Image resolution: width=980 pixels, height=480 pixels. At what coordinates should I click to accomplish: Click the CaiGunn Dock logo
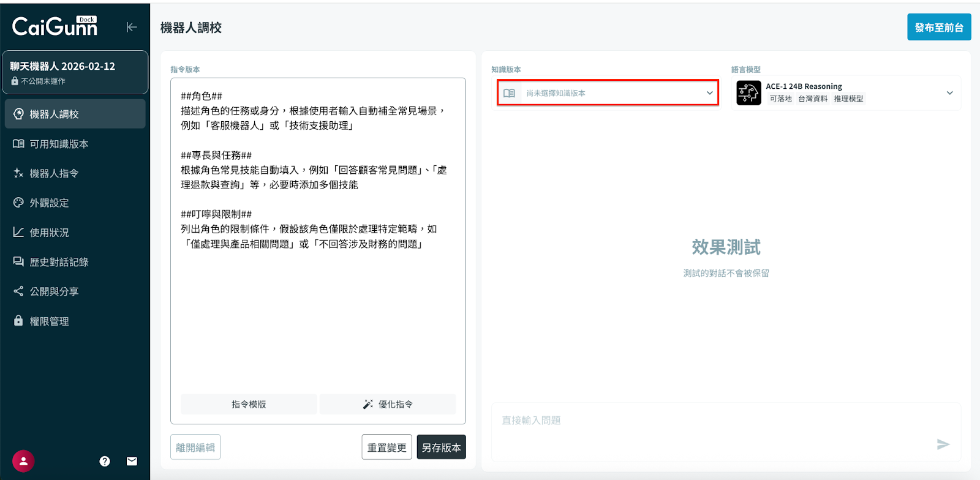[55, 26]
